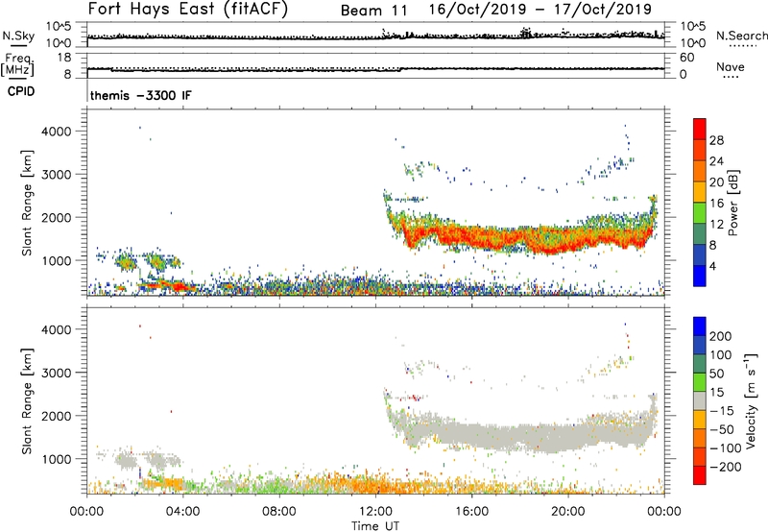
Task: Click the 'Velocity [m s-1]' colorbar title
Action: coord(750,400)
